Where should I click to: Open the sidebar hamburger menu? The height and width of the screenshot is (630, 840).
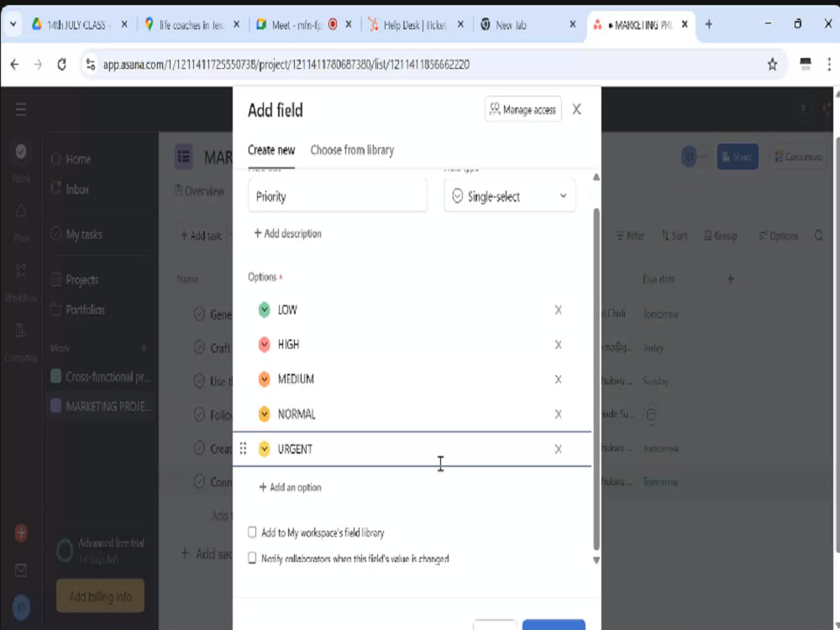[x=21, y=110]
